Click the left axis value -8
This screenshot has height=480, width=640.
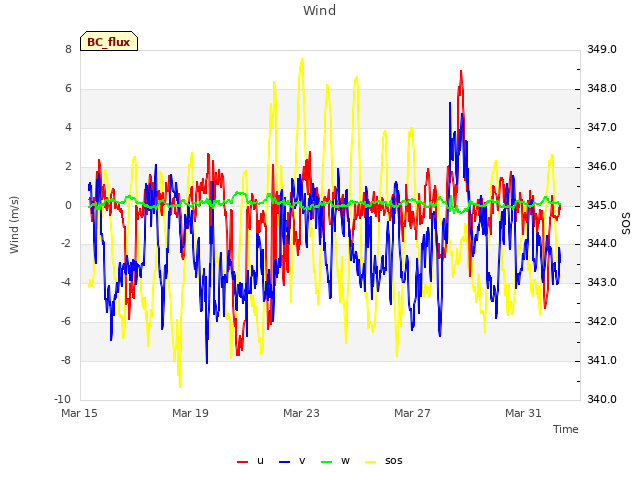66,360
